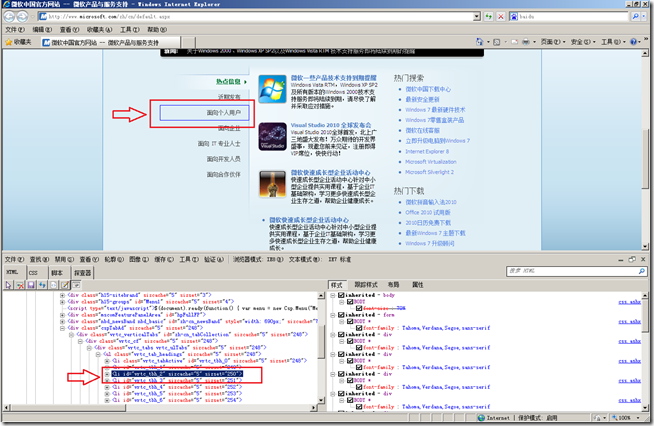Open the search provider dropdown arrow
The width and height of the screenshot is (654, 426).
(644, 17)
